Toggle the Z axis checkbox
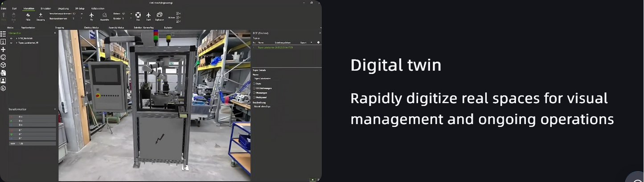The width and height of the screenshot is (644, 182). point(178,21)
